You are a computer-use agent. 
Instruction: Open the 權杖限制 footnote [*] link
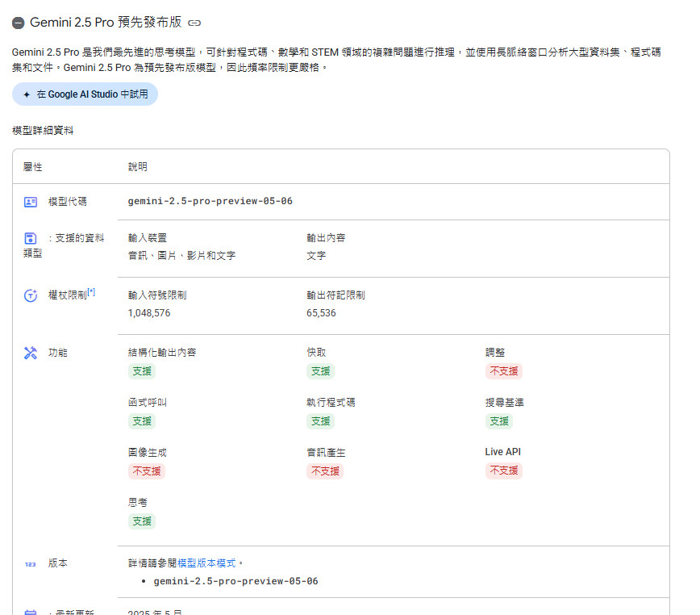point(91,292)
